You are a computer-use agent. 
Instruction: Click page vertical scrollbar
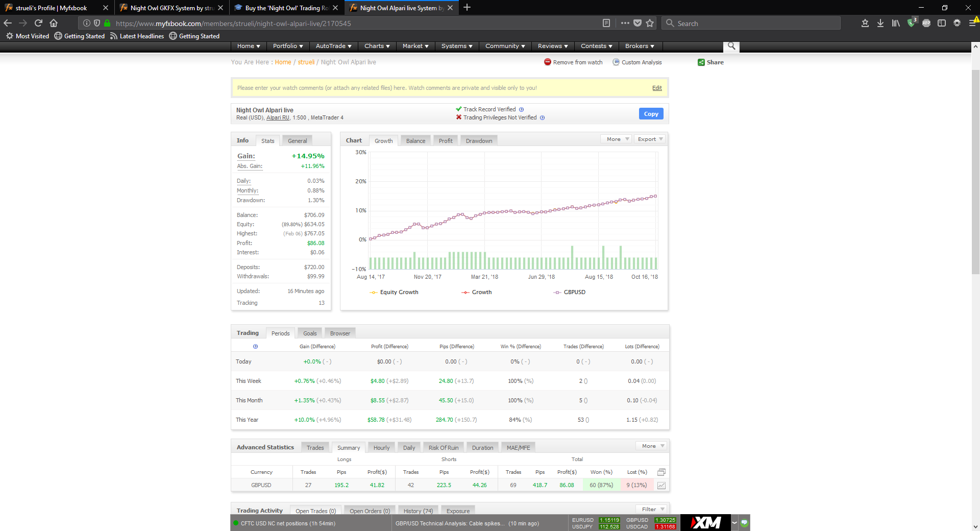click(975, 171)
